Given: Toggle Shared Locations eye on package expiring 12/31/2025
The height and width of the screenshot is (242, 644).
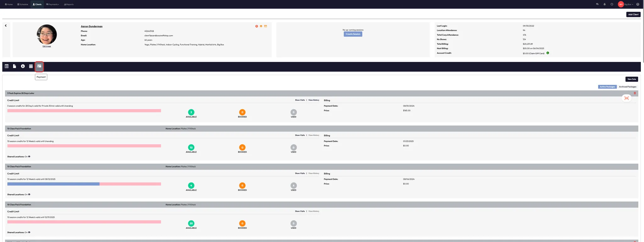Looking at the screenshot, I should (29, 233).
